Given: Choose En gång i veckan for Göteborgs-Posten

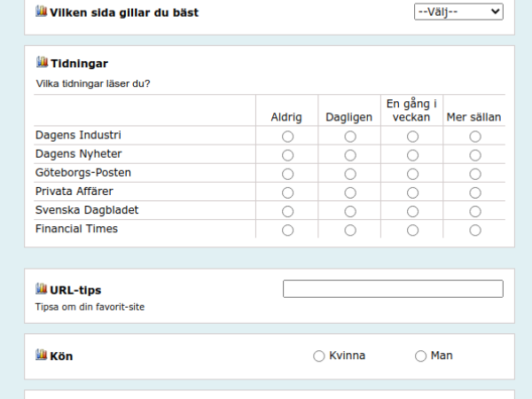Looking at the screenshot, I should pyautogui.click(x=412, y=174).
